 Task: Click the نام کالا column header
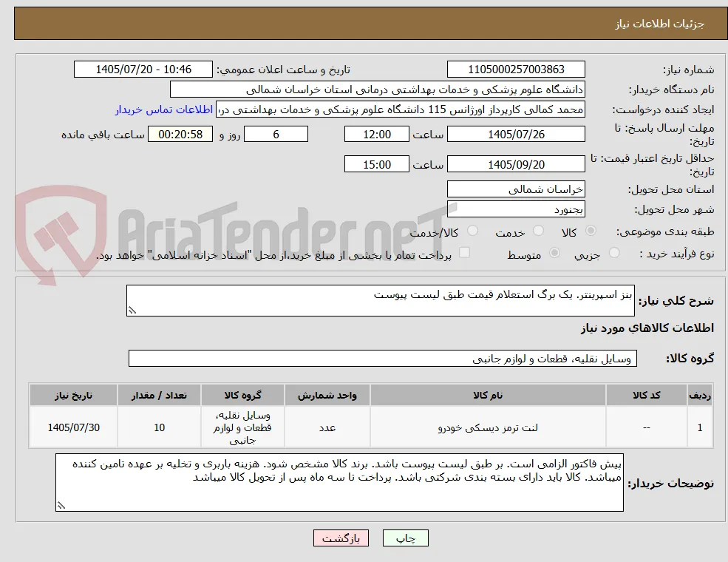click(x=488, y=396)
